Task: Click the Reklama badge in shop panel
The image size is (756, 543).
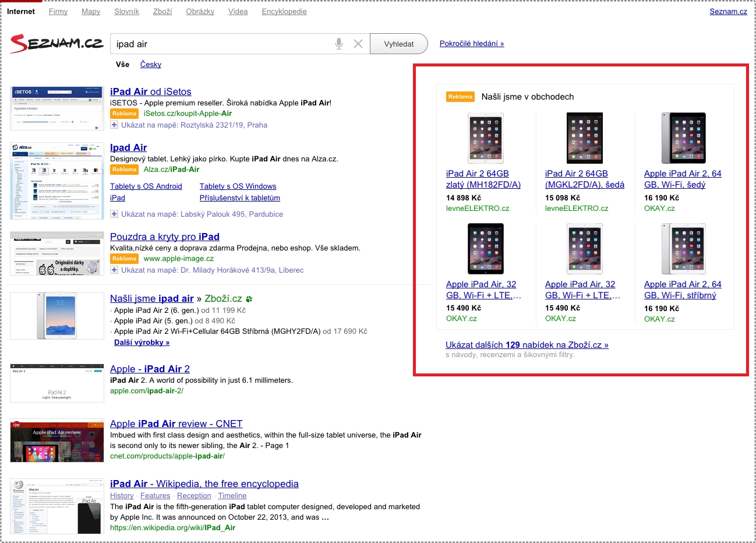Action: coord(461,97)
